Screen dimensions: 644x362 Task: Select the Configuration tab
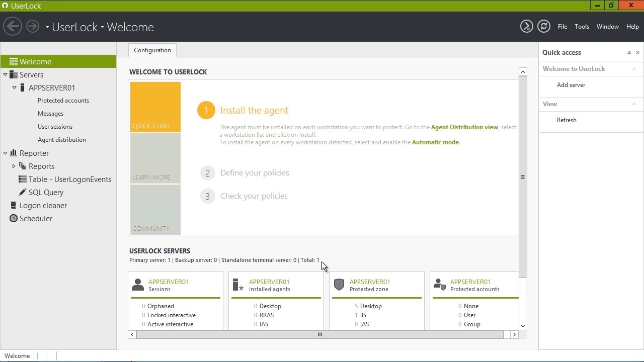pos(152,50)
